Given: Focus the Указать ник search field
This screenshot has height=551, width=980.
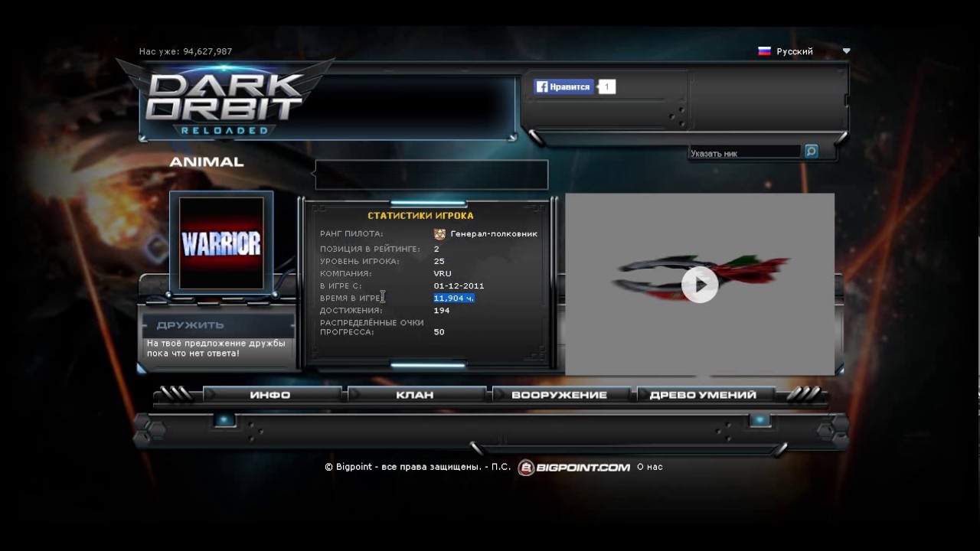Looking at the screenshot, I should click(745, 153).
